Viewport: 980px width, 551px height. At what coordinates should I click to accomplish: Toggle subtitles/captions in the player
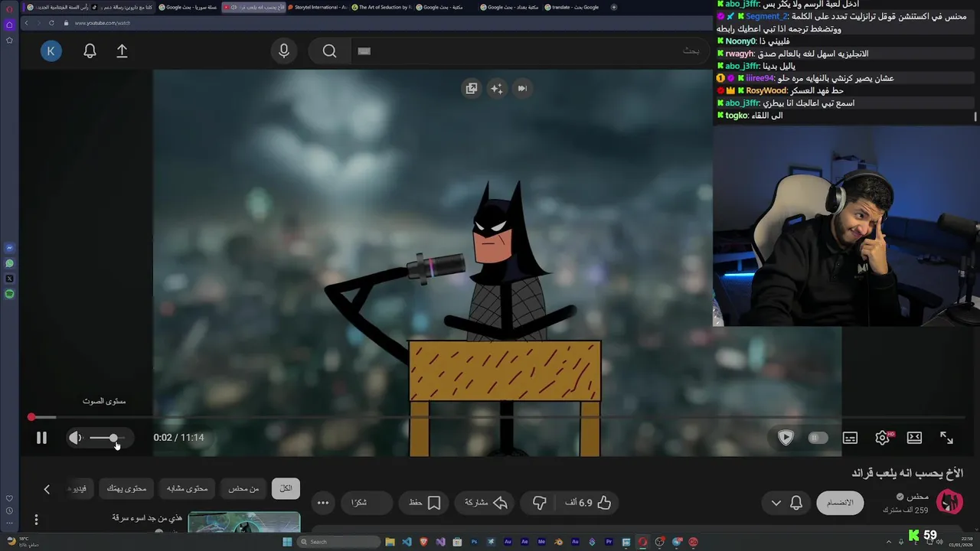pos(850,438)
